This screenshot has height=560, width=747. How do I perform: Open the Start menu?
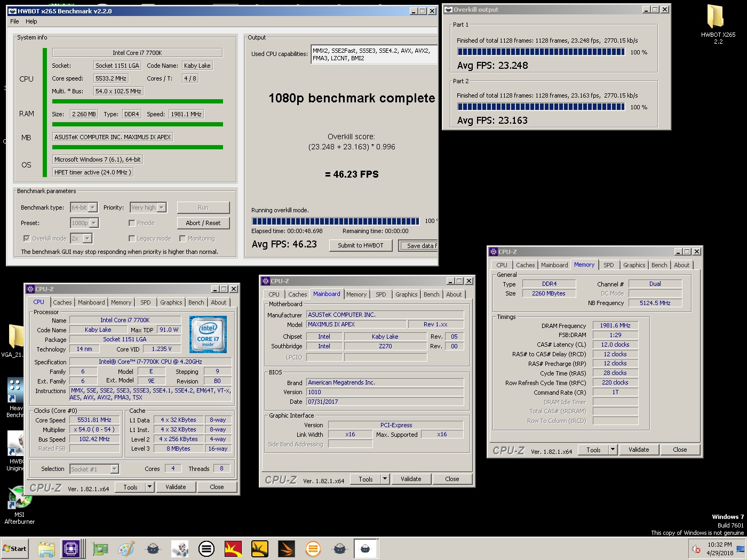(14, 549)
